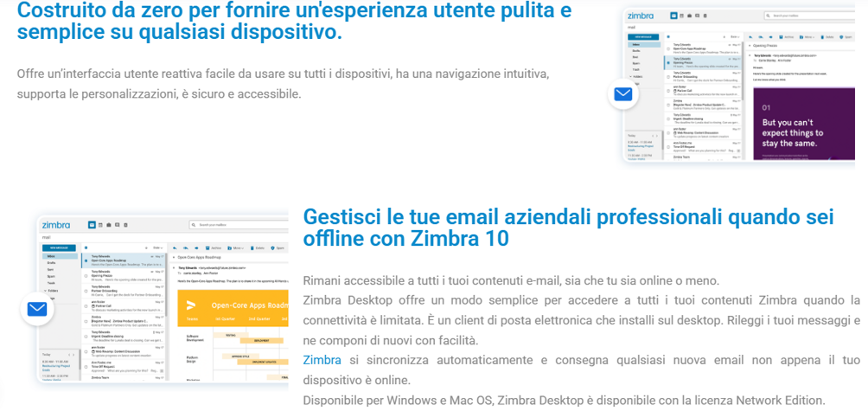Click New Message button in Open-Core Apps Roadmap view
This screenshot has width=868, height=411.
(x=60, y=248)
